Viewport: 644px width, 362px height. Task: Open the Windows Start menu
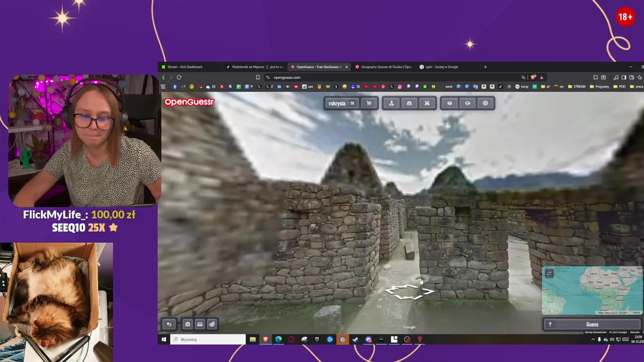tap(164, 339)
